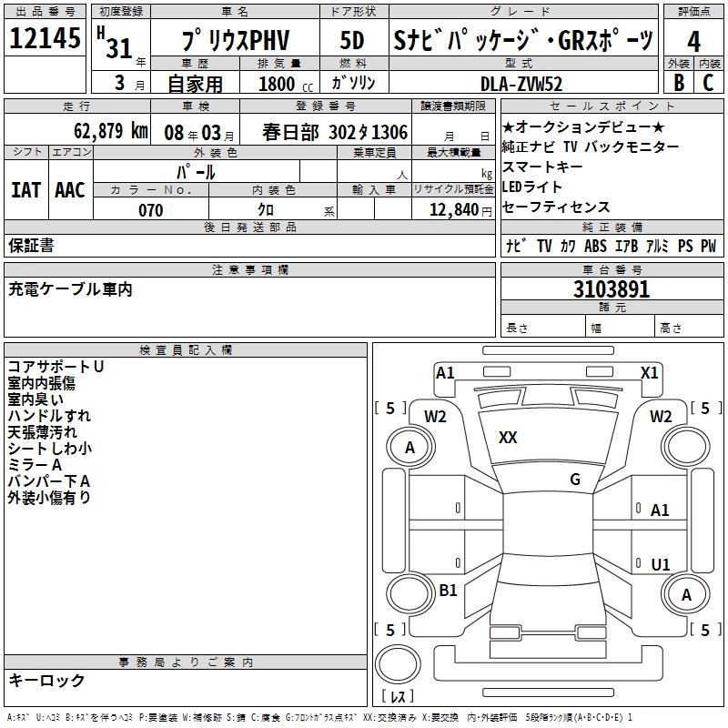Select the 充電ケーブル車内 caution note

point(70,289)
